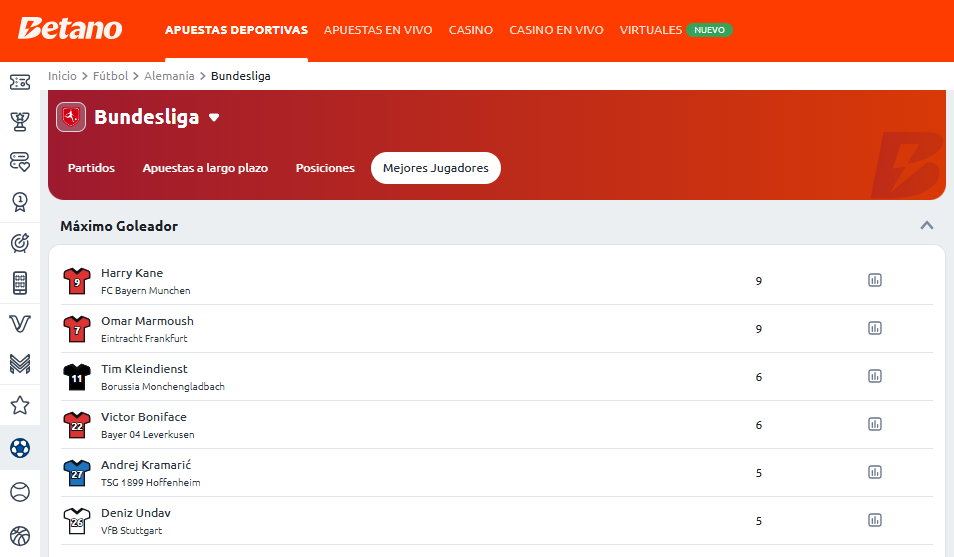Click Harry Kane's red number 9 jersey
The height and width of the screenshot is (557, 954).
(x=77, y=281)
